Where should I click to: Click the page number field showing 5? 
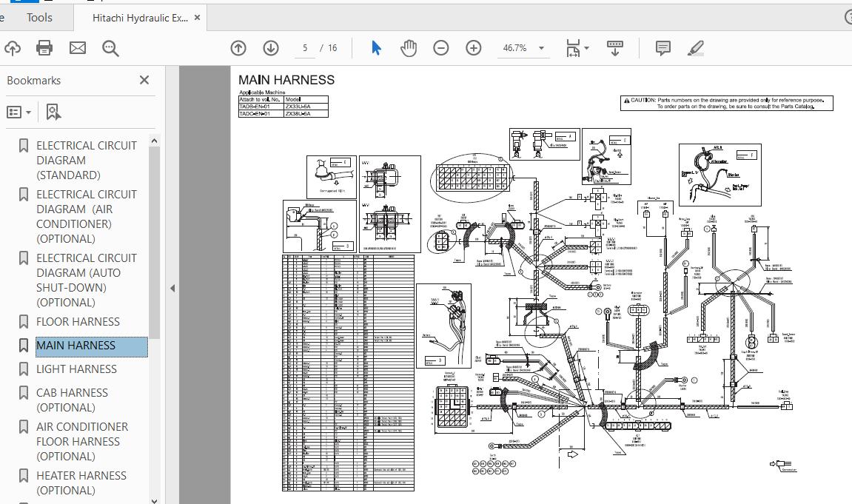point(305,48)
